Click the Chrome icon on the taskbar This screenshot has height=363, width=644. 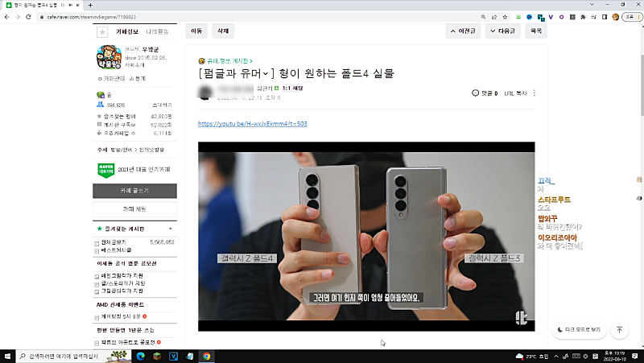coord(207,356)
